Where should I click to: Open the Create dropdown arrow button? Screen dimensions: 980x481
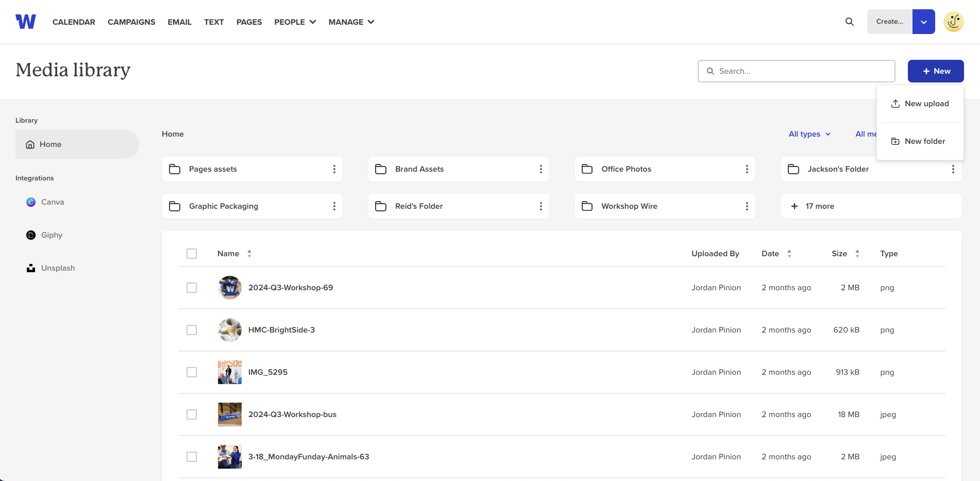(x=924, y=22)
